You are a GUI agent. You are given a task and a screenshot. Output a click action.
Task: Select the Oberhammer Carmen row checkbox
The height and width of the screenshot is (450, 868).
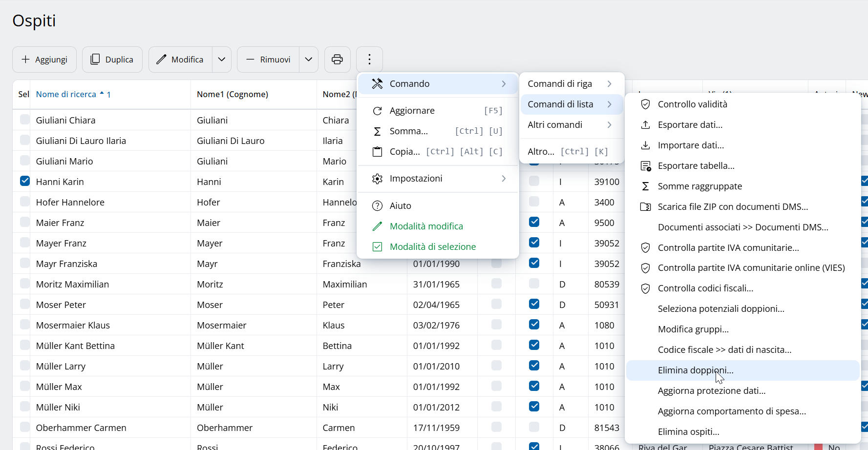point(25,427)
